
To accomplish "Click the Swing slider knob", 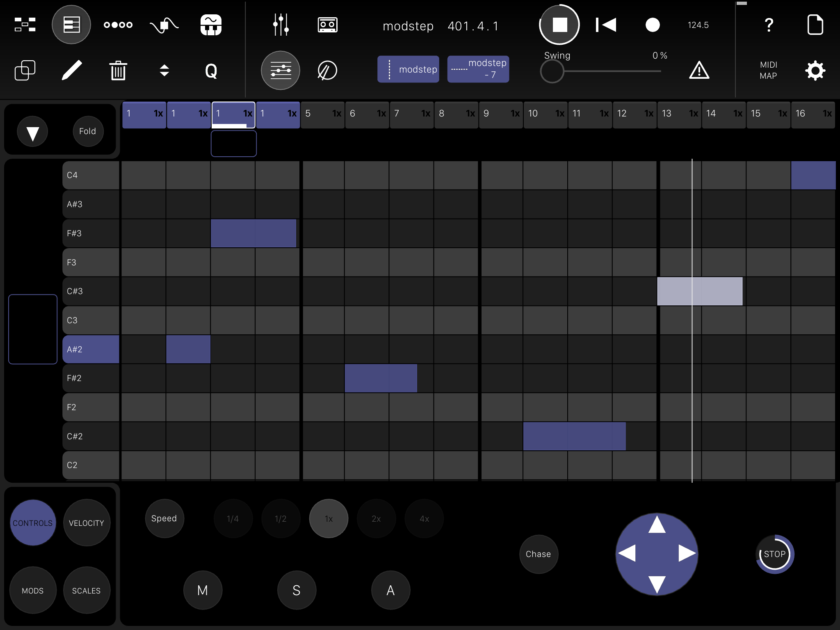I will 552,71.
